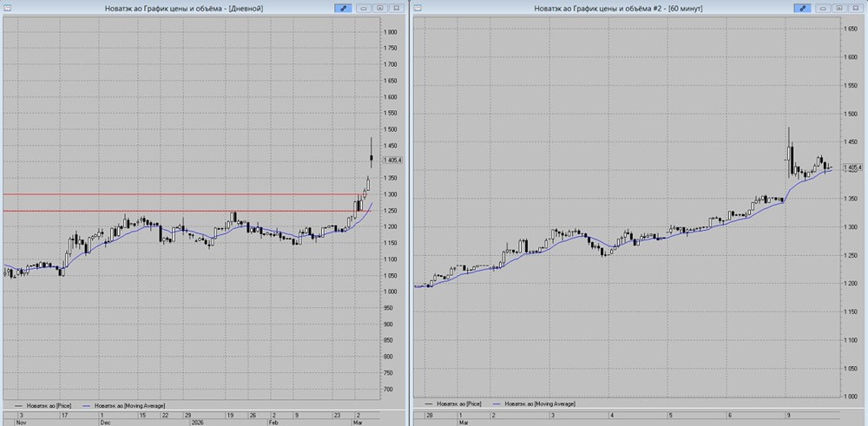Screen dimensions: 868x426
Task: Click the Feb label on the daily time axis
Action: click(273, 423)
